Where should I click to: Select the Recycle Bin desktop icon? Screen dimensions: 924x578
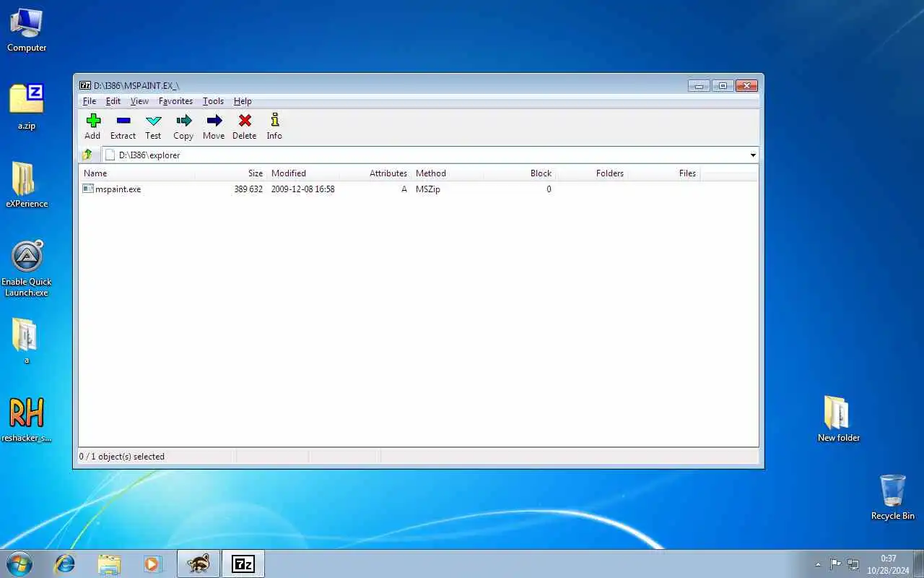point(893,497)
